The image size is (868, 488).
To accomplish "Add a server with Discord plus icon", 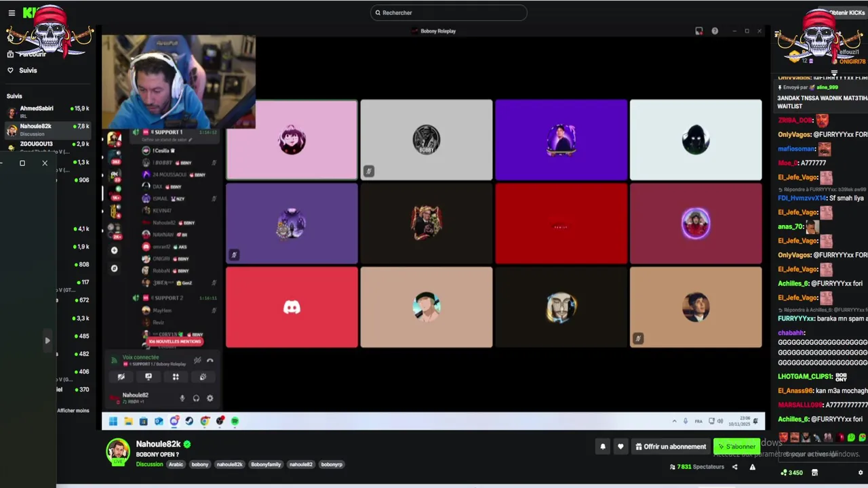I will coord(114,251).
